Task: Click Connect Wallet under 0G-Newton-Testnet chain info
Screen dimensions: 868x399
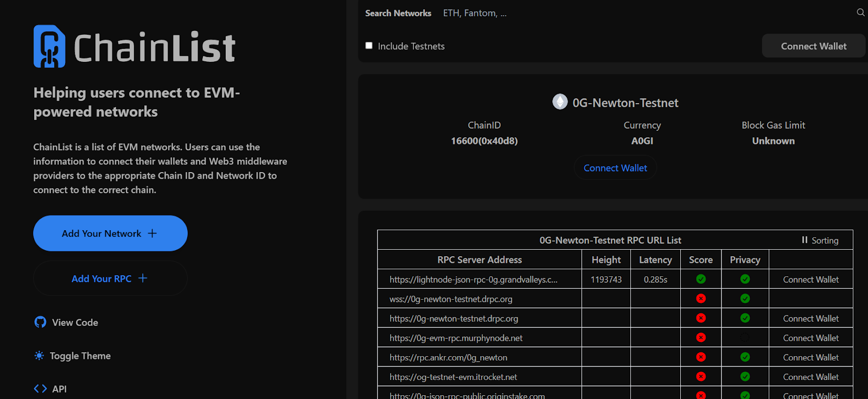Action: pos(615,168)
